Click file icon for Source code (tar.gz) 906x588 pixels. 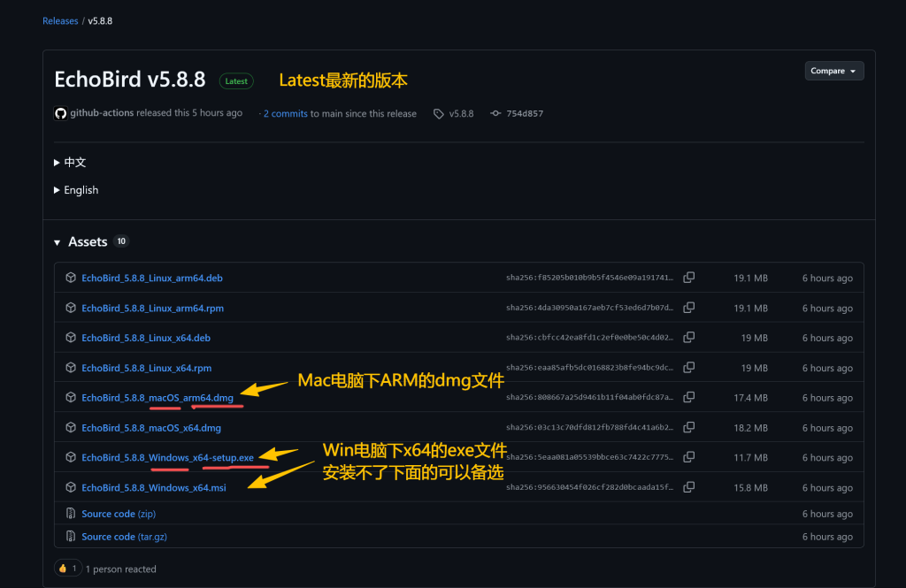(71, 536)
